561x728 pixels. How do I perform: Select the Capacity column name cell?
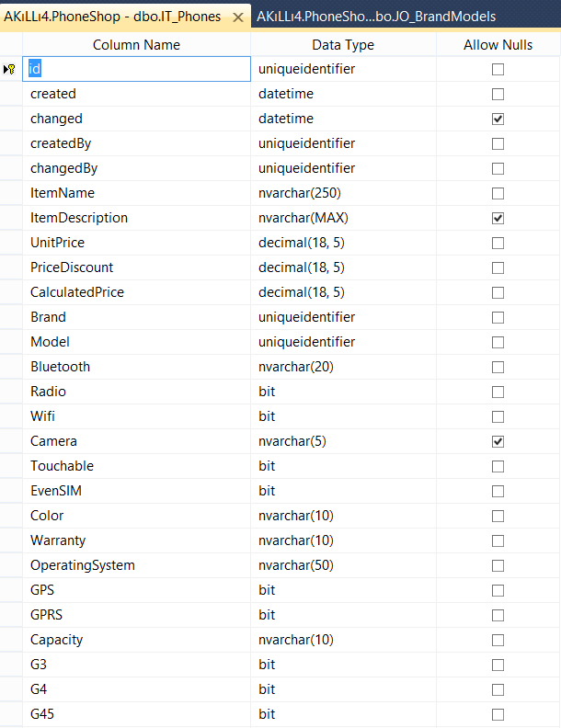[x=136, y=640]
